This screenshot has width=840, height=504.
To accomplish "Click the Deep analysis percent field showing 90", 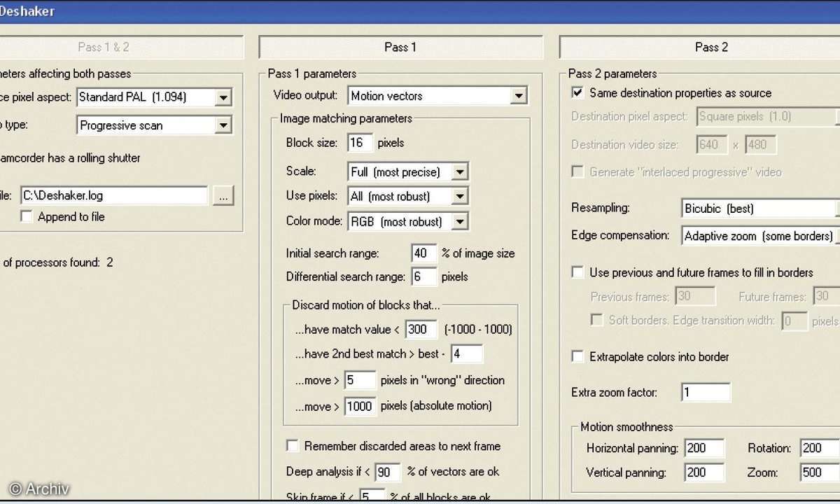I will tap(388, 472).
